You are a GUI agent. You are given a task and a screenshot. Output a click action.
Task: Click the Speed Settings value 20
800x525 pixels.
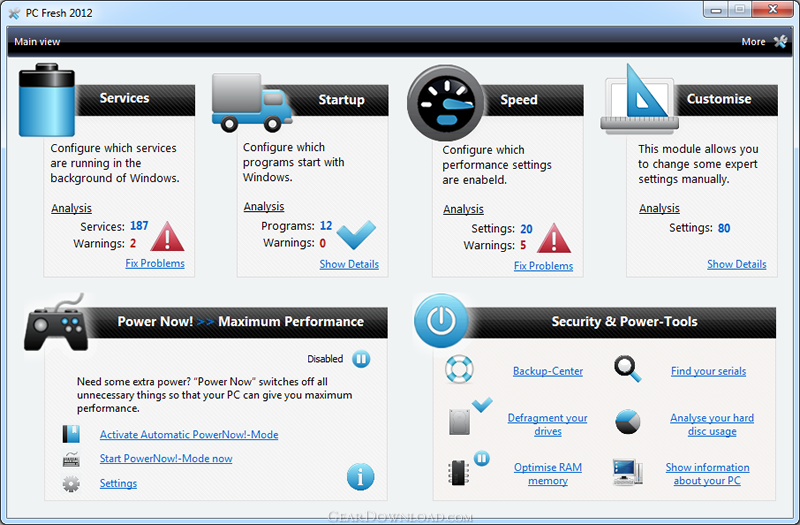[527, 229]
